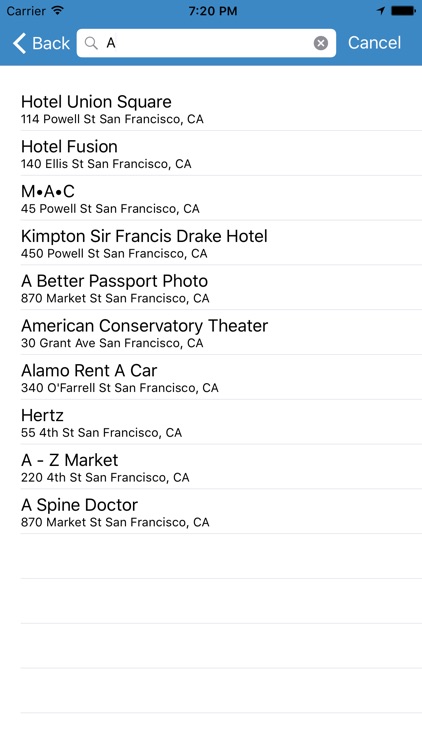The width and height of the screenshot is (422, 750).
Task: Select American Conservatory Theater entry
Action: click(221, 332)
